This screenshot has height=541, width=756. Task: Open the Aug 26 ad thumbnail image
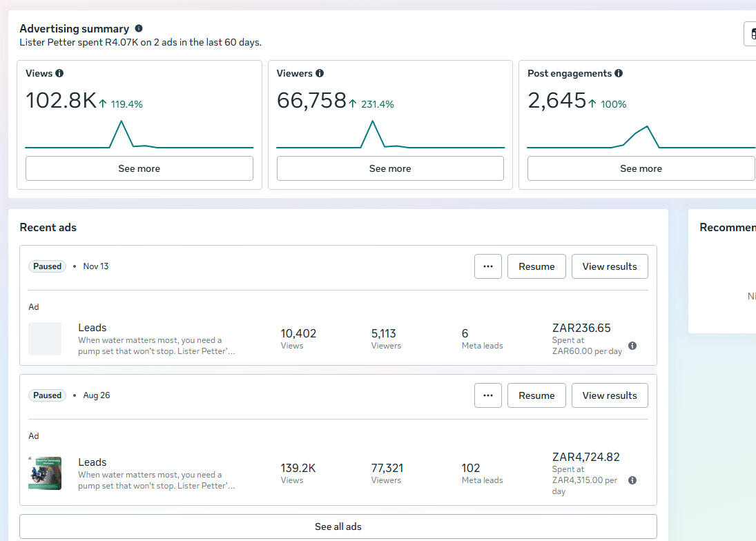(45, 473)
